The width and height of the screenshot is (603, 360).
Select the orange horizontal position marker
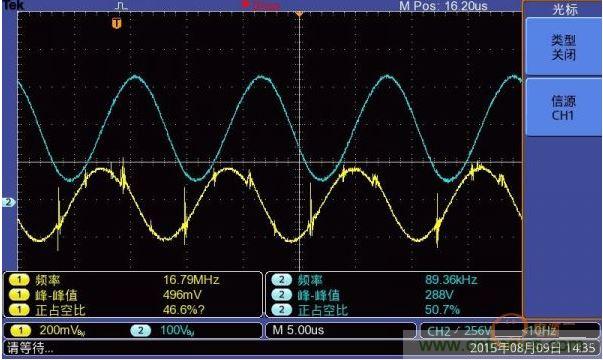tap(299, 13)
